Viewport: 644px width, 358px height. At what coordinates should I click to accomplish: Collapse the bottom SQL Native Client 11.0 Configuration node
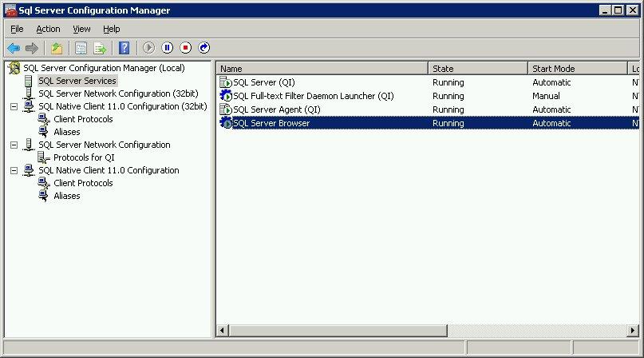pyautogui.click(x=14, y=170)
